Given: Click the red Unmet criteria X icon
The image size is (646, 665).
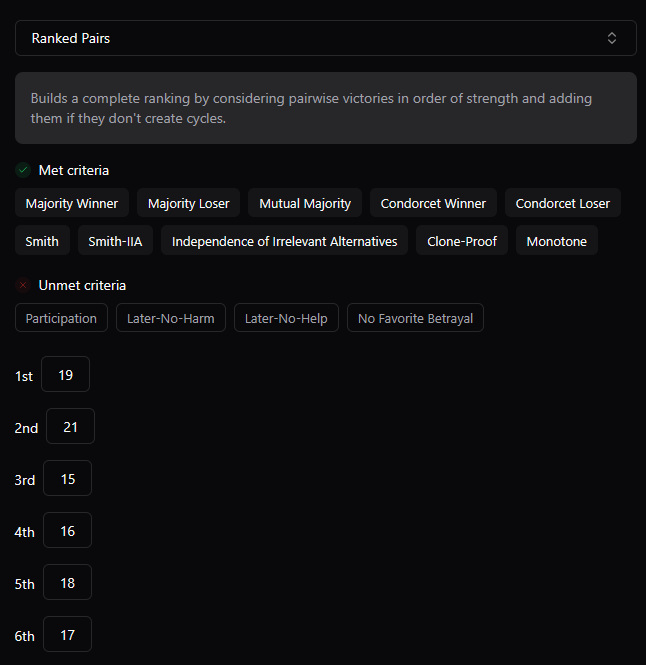Looking at the screenshot, I should (23, 285).
